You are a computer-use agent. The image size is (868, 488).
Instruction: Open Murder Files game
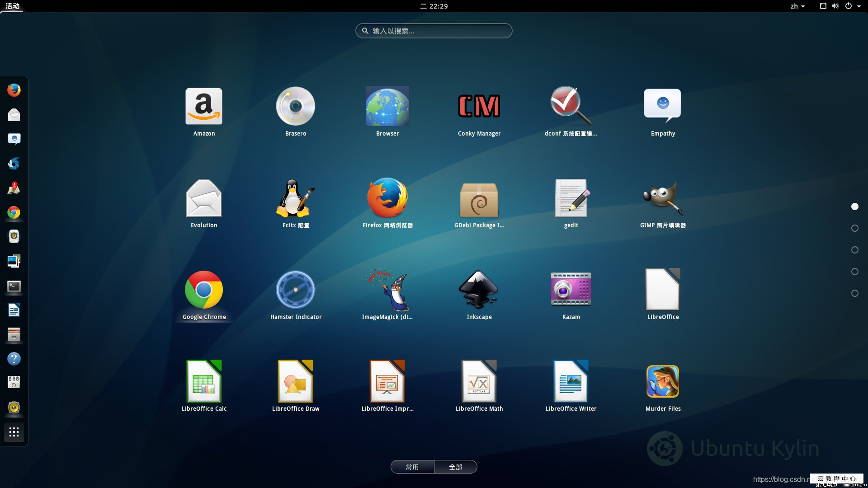[662, 382]
